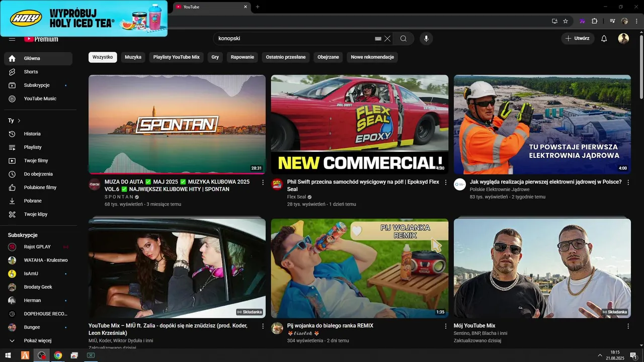Screen dimensions: 644x362
Task: Go to Główna in the sidebar
Action: pyautogui.click(x=38, y=58)
